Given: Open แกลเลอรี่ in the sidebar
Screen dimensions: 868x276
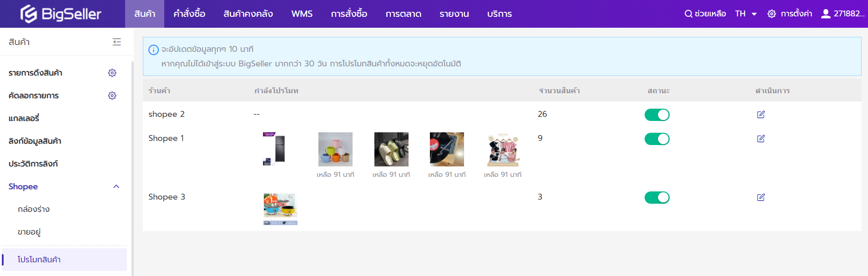Looking at the screenshot, I should click(24, 118).
